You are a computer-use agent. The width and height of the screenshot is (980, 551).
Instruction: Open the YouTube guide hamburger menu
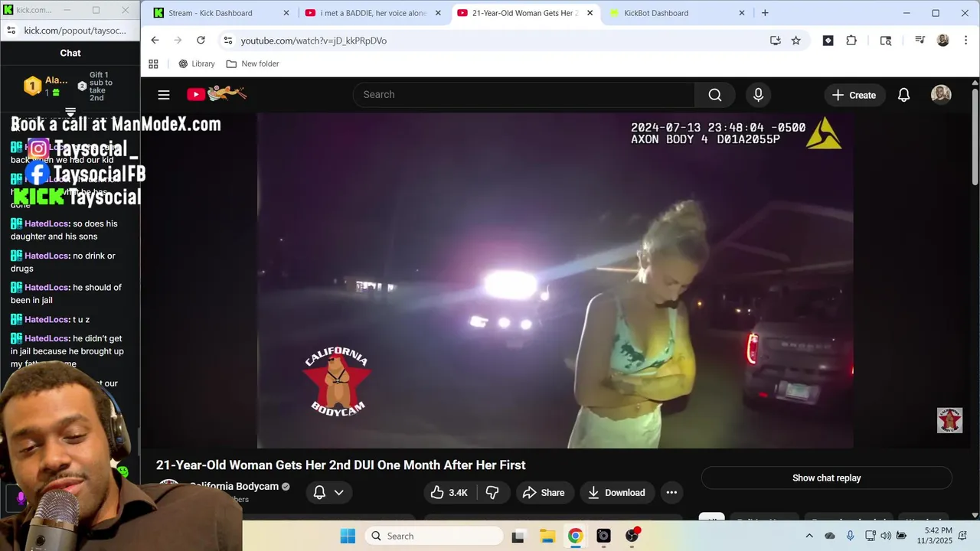pos(163,95)
